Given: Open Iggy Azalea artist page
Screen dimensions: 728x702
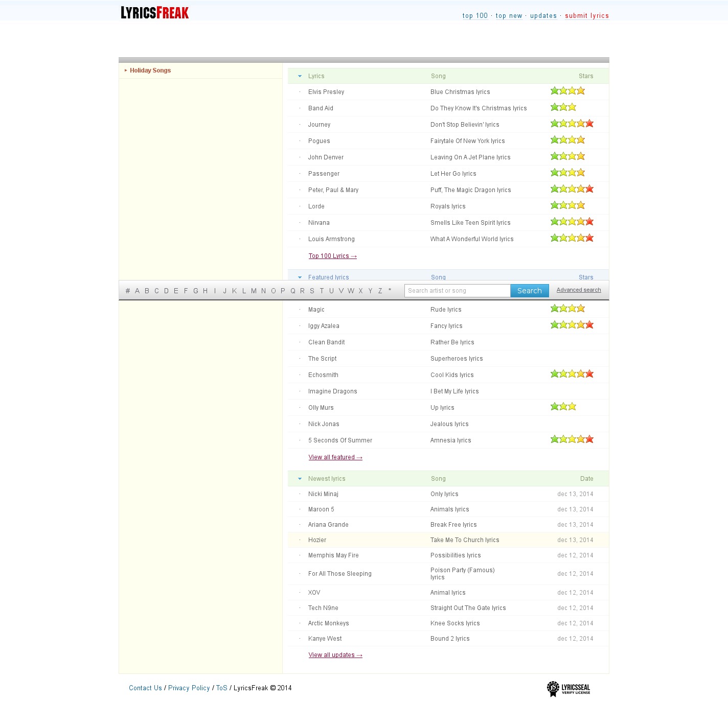Looking at the screenshot, I should tap(324, 326).
